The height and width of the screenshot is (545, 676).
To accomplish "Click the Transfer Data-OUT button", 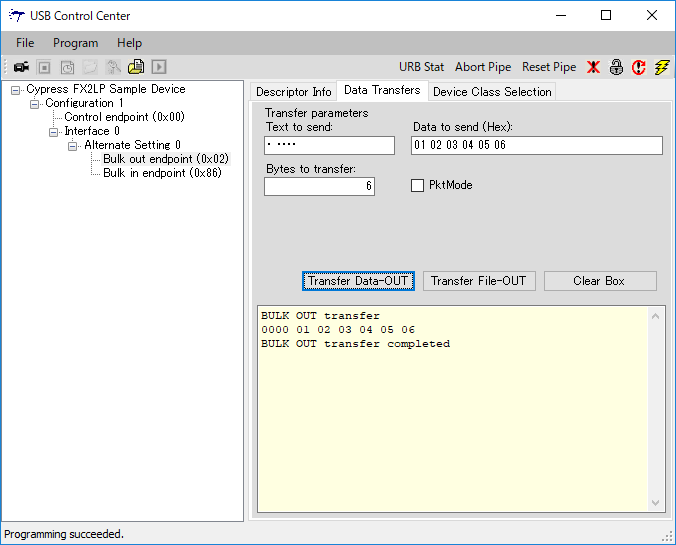I will 358,281.
